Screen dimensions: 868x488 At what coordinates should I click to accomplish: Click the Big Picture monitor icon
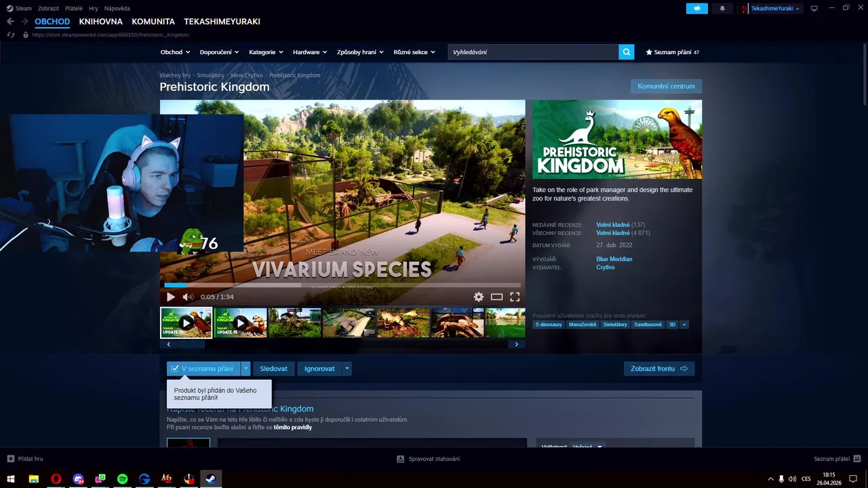814,8
